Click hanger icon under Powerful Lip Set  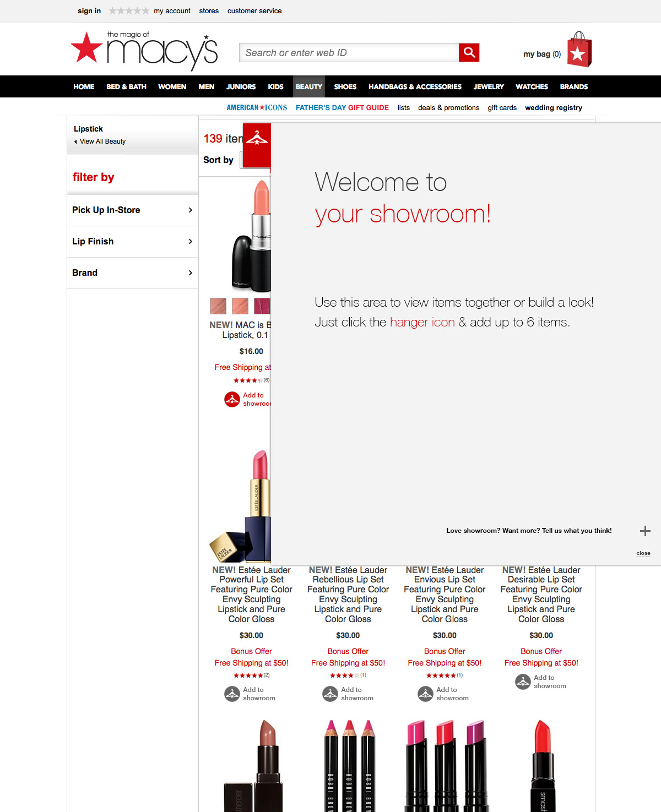tap(232, 694)
